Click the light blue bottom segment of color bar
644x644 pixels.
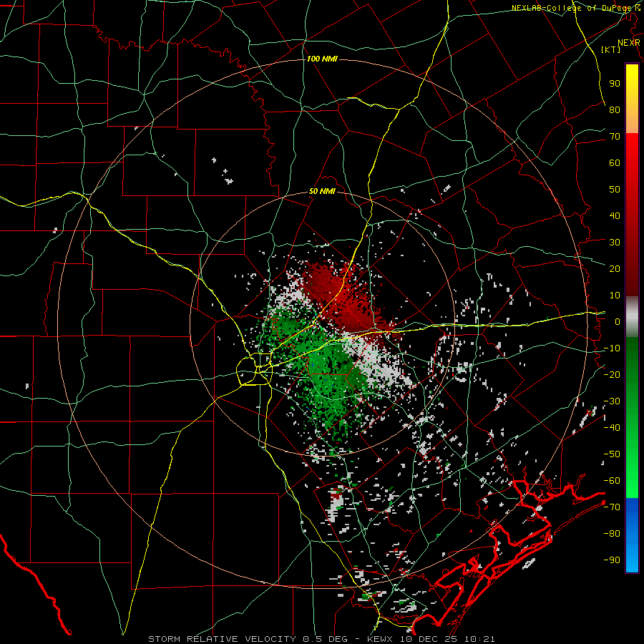tap(632, 559)
